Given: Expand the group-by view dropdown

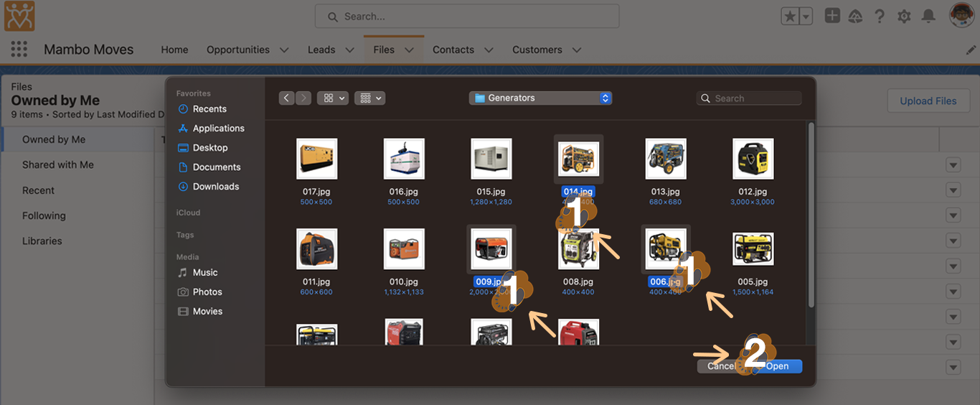Looking at the screenshot, I should [370, 98].
